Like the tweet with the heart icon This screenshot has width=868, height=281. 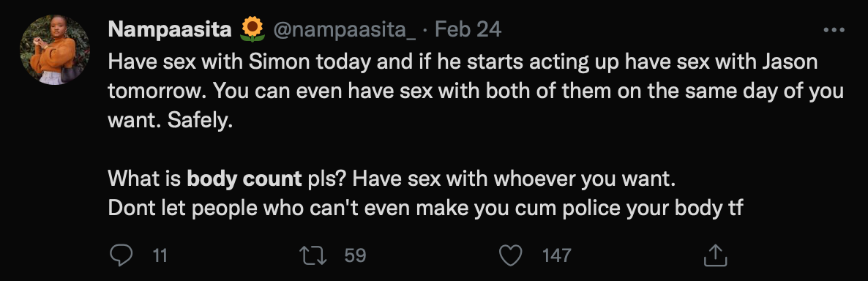(510, 255)
